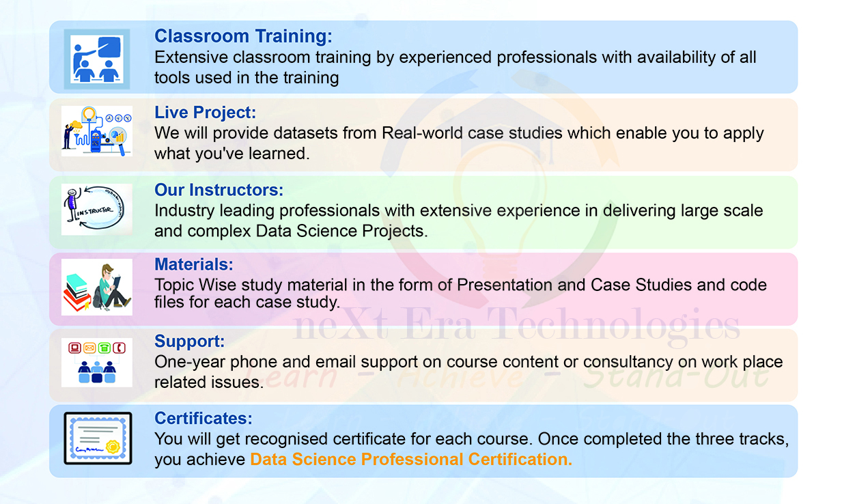Click the Support contact team icon
Screen dimensions: 842x504
[96, 362]
